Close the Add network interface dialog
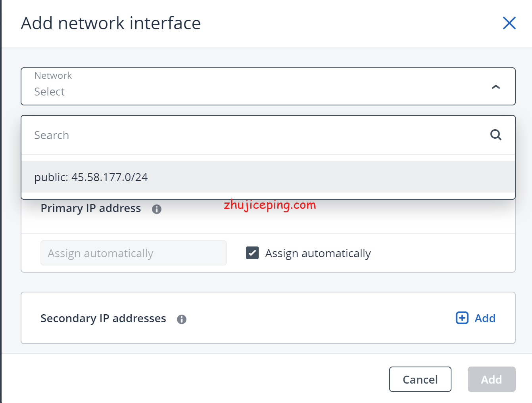The height and width of the screenshot is (403, 532). pyautogui.click(x=509, y=23)
